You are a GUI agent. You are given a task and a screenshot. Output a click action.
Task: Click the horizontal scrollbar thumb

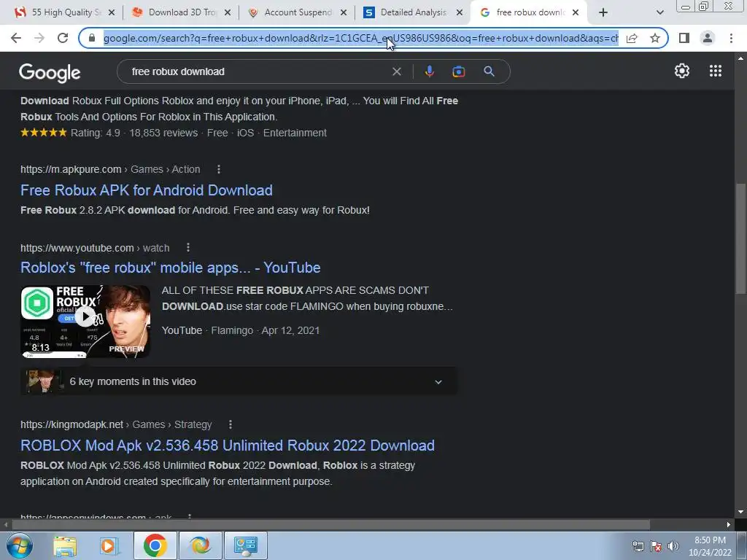[330, 525]
